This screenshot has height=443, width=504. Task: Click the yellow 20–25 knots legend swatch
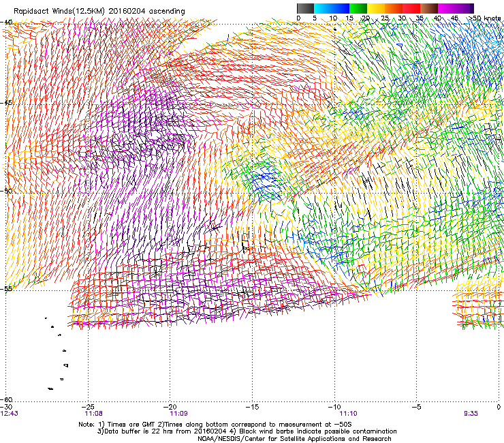point(376,8)
